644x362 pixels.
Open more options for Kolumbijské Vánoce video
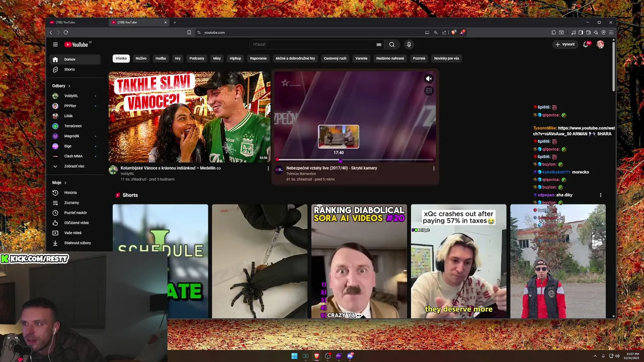[268, 168]
